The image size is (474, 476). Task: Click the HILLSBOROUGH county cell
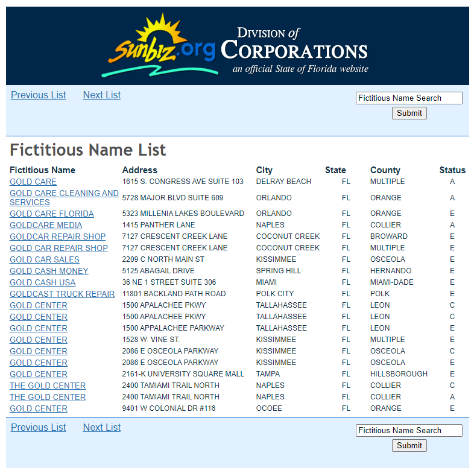tap(399, 374)
